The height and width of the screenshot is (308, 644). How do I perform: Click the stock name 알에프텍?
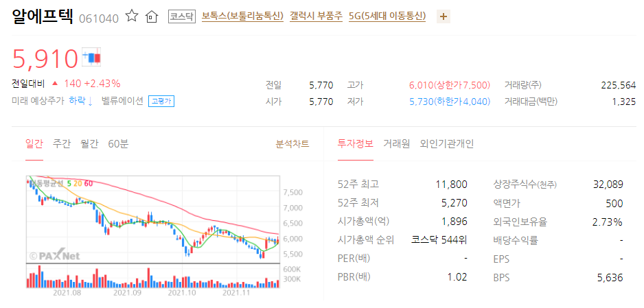pos(43,16)
